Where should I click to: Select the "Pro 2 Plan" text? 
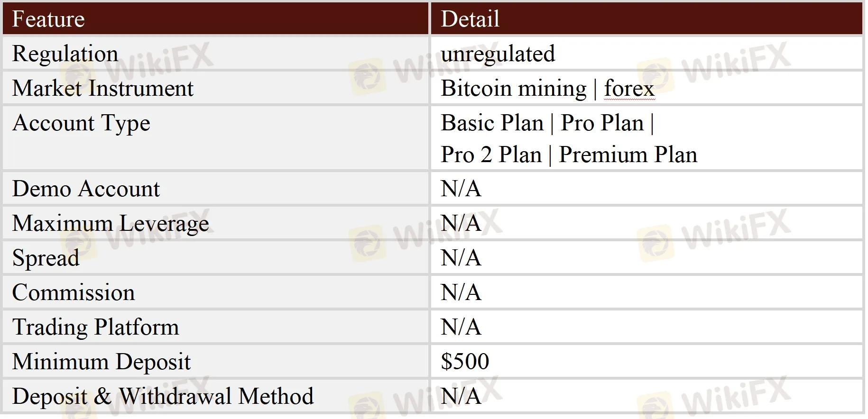coord(491,155)
